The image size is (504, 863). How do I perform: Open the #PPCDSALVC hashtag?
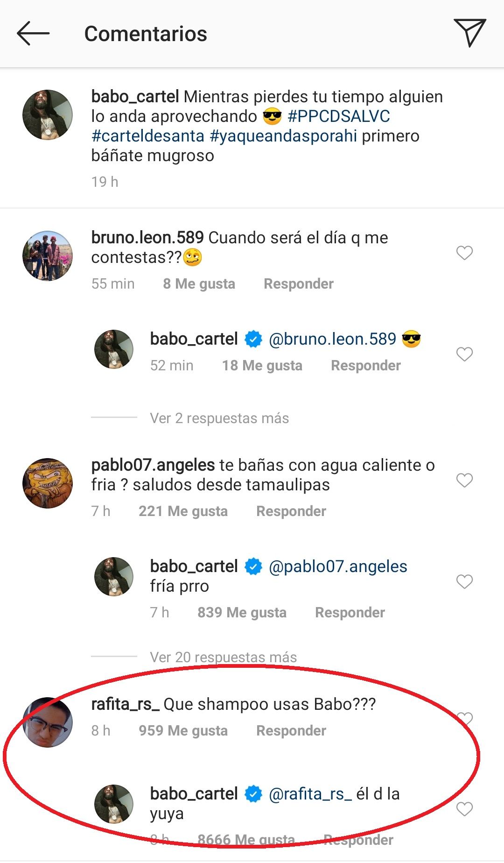pyautogui.click(x=339, y=116)
